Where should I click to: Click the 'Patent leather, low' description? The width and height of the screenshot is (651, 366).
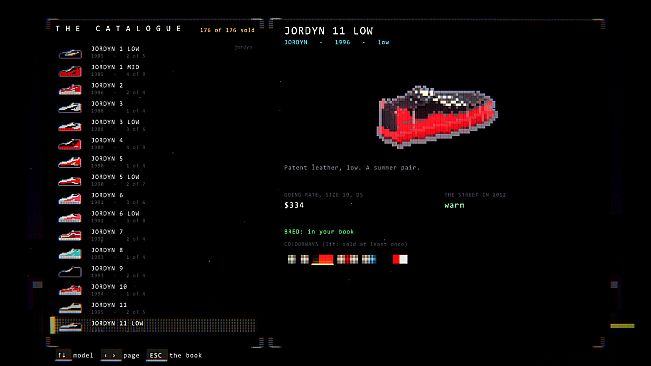(352, 168)
